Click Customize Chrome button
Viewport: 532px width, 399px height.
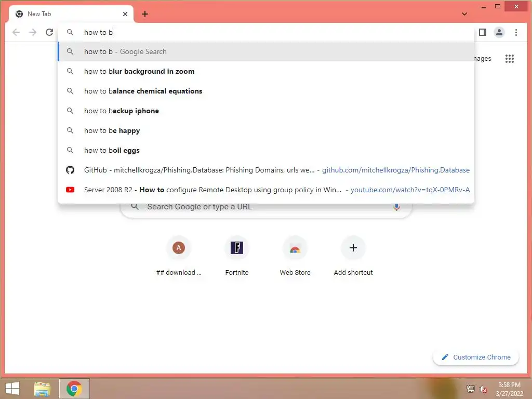(476, 357)
